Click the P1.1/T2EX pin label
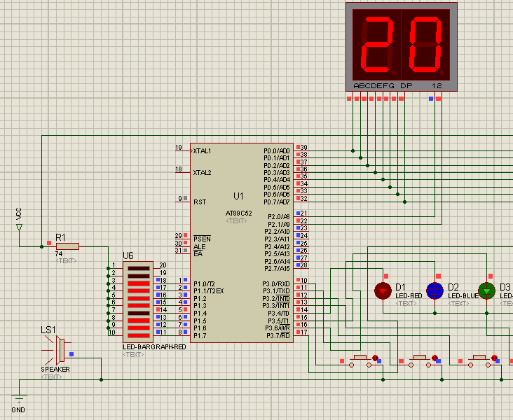The height and width of the screenshot is (420, 513). point(209,291)
